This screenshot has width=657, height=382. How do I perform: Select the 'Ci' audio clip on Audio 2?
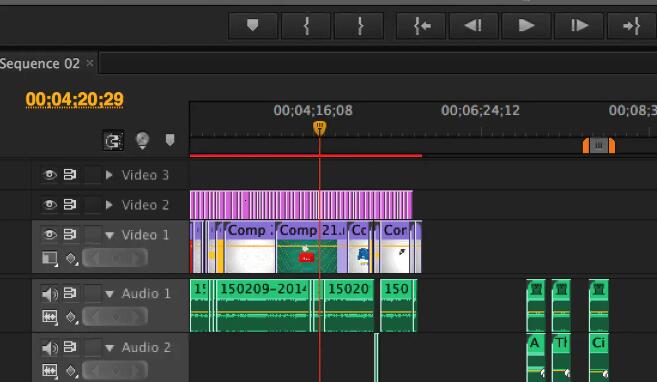tap(599, 358)
